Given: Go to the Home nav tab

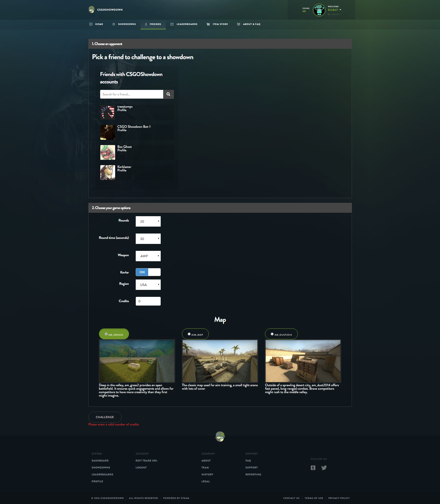Looking at the screenshot, I should tap(96, 24).
